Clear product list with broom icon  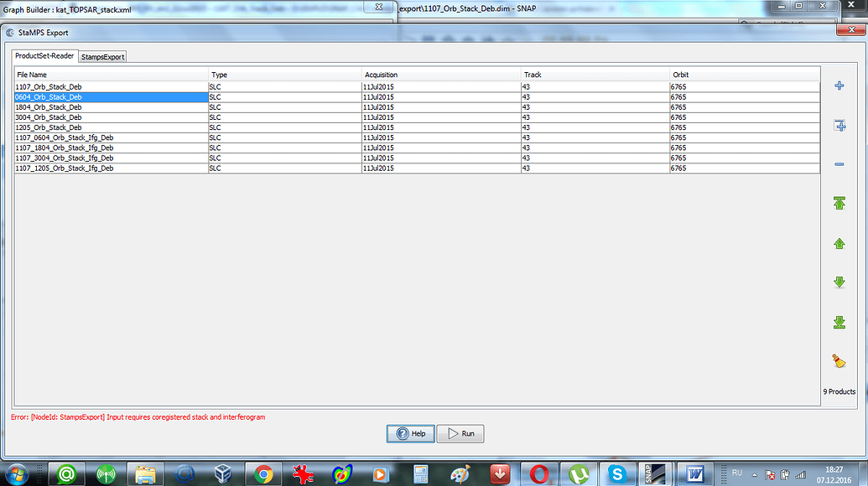coord(839,361)
